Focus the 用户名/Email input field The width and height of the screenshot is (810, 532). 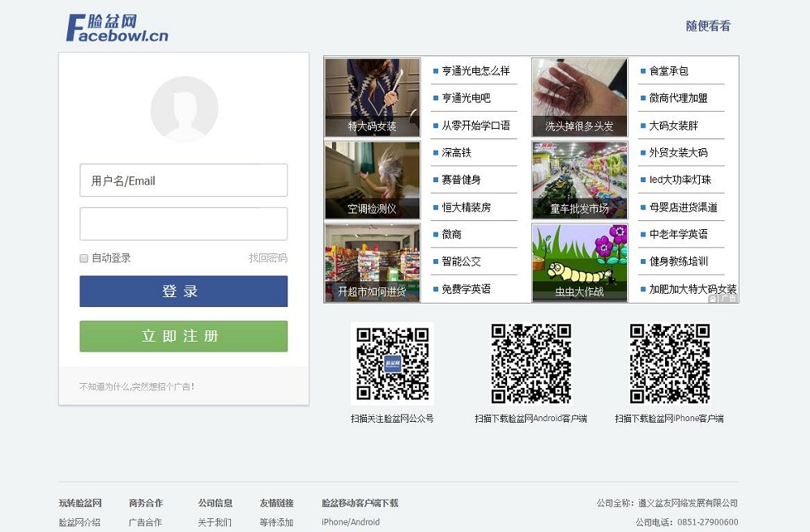point(183,181)
